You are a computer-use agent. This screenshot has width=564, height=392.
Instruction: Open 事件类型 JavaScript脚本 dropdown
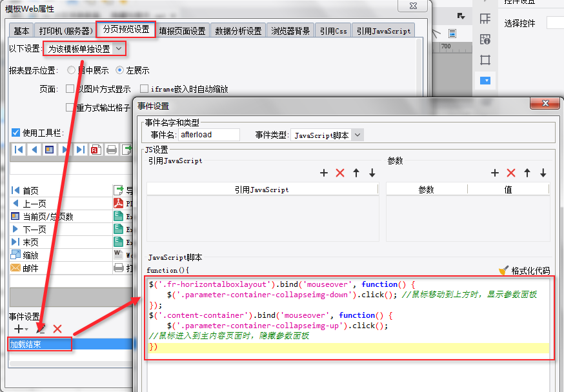pyautogui.click(x=327, y=135)
